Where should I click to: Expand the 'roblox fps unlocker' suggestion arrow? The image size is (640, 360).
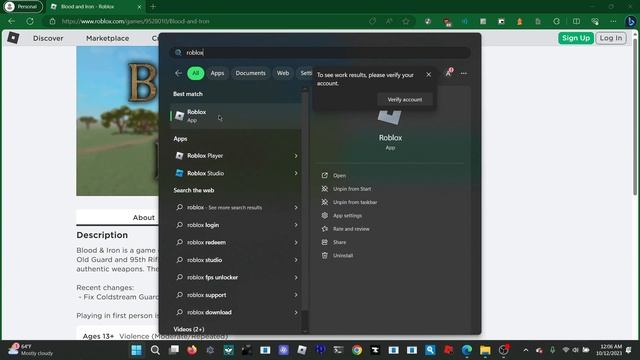tap(296, 278)
